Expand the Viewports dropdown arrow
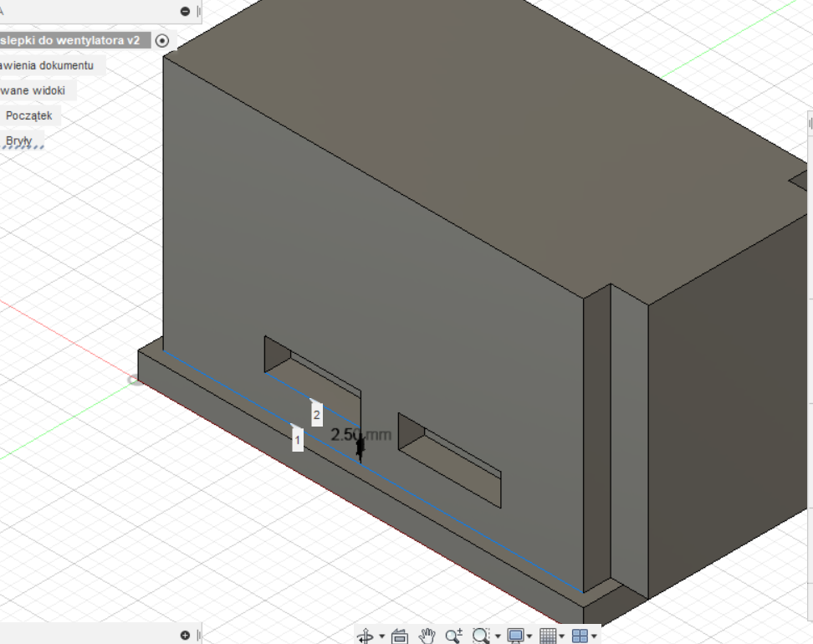This screenshot has height=644, width=813. click(594, 636)
